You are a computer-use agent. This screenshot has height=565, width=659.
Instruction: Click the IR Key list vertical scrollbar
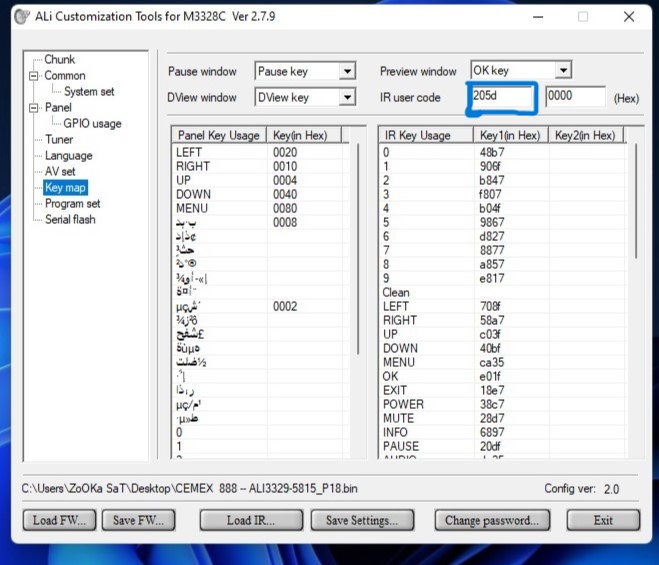click(x=636, y=201)
